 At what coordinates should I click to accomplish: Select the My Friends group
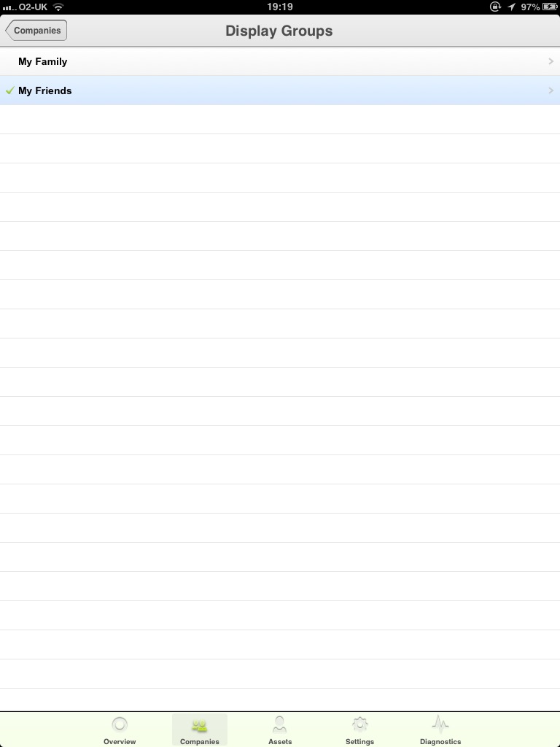(280, 90)
